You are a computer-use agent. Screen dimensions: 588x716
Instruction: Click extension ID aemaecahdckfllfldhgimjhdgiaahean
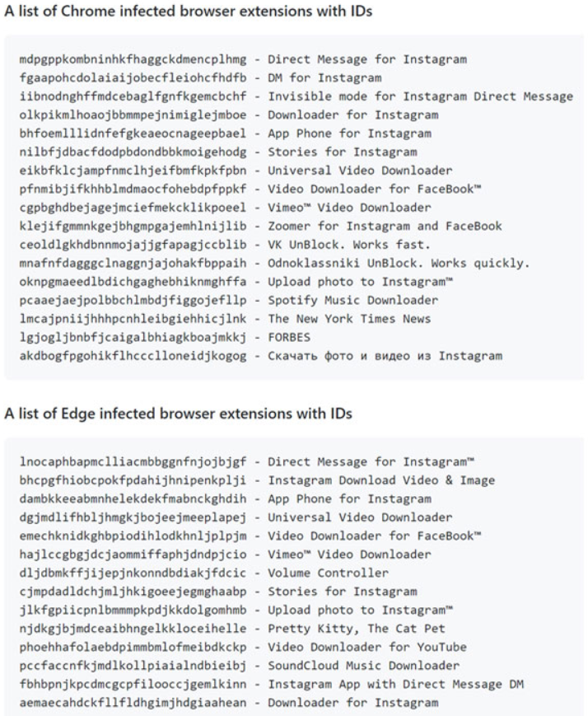[133, 703]
